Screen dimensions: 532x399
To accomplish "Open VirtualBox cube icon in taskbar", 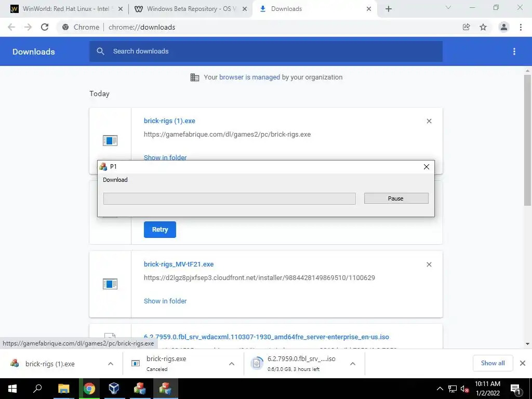I will click(x=114, y=389).
